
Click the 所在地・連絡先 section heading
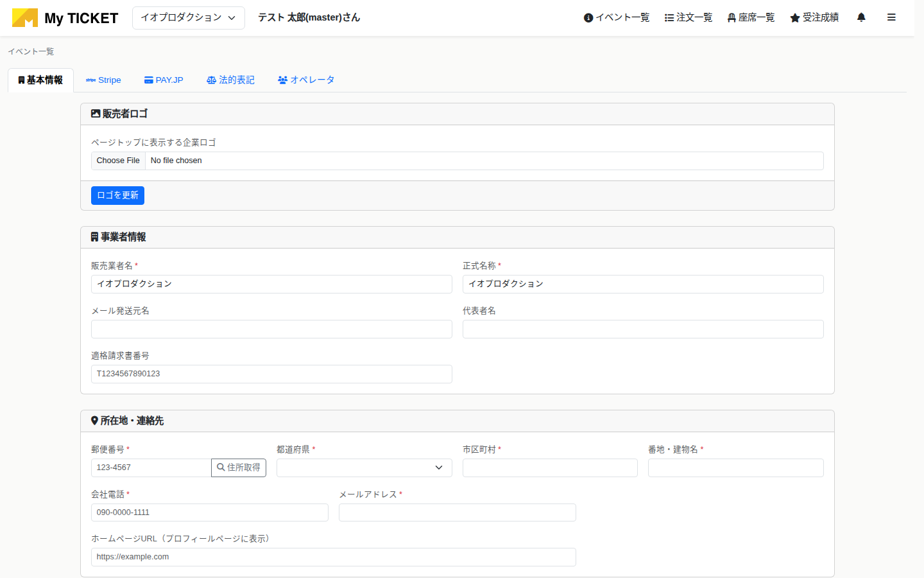128,421
